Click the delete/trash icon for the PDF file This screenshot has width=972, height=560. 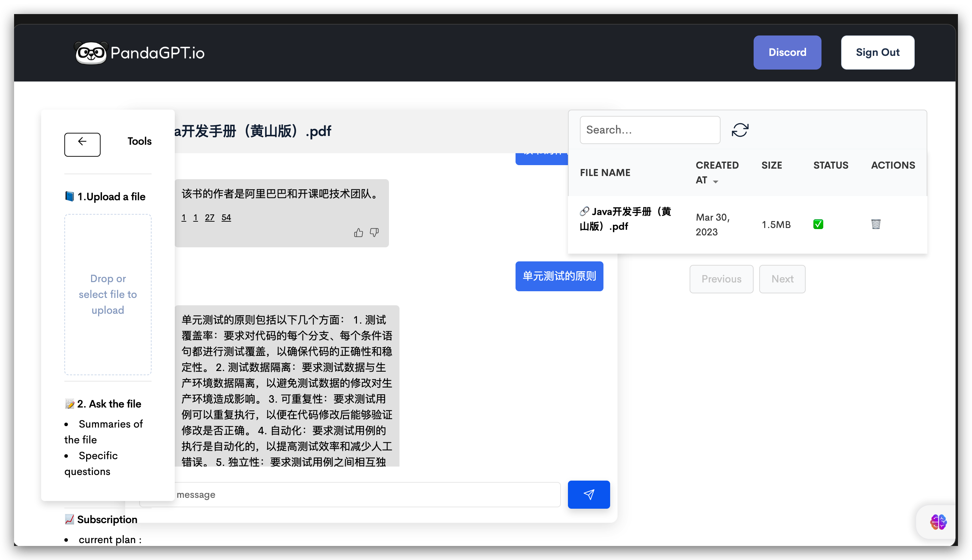tap(876, 224)
